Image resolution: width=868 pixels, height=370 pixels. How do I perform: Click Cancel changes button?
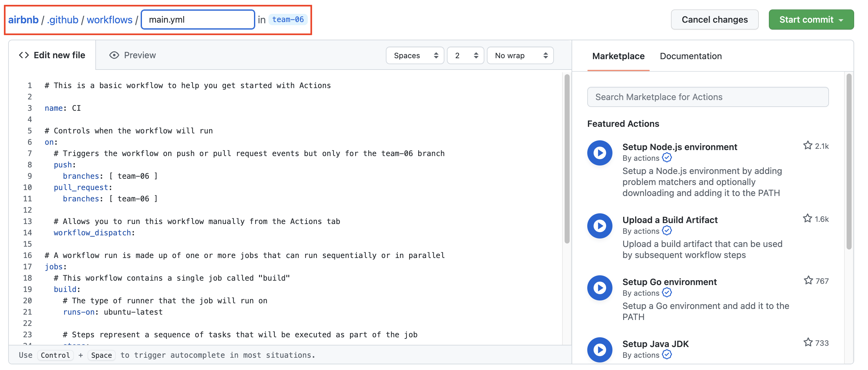pos(714,20)
